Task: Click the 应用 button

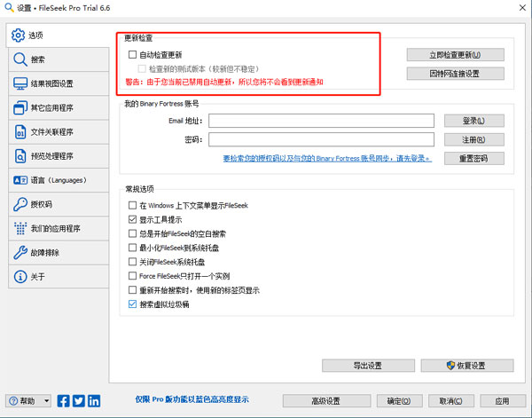Action: click(x=503, y=401)
